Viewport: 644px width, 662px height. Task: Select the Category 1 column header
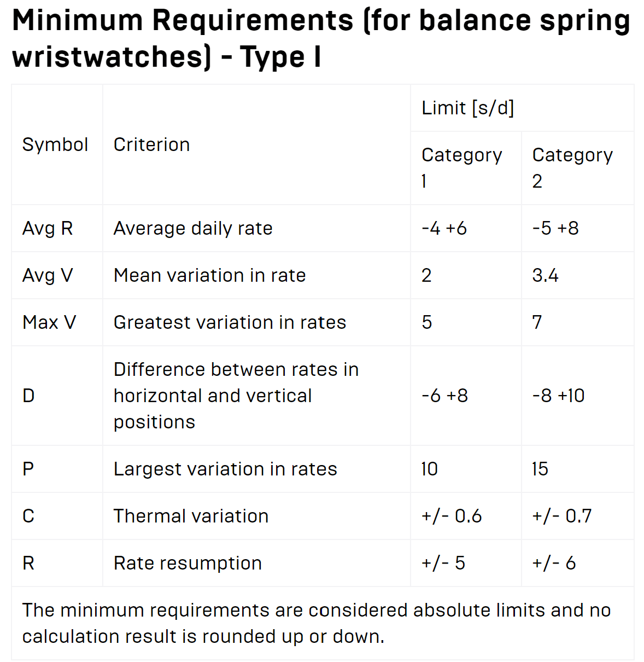(462, 167)
